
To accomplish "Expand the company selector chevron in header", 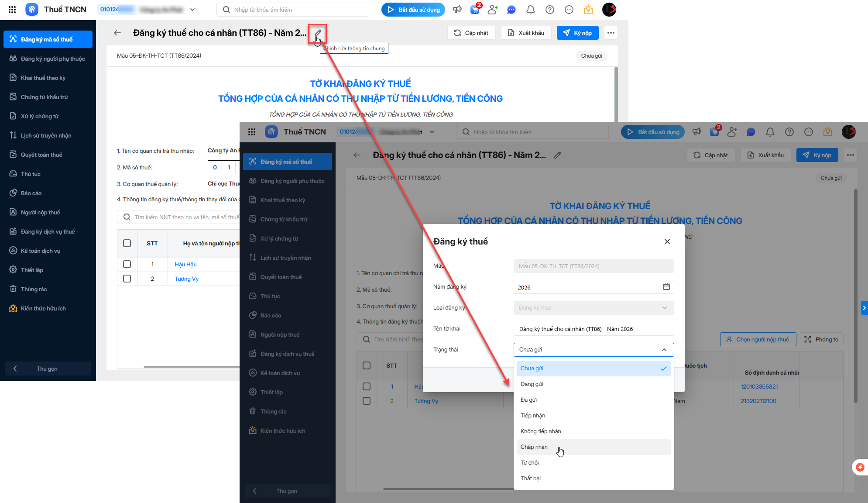I will click(x=192, y=10).
